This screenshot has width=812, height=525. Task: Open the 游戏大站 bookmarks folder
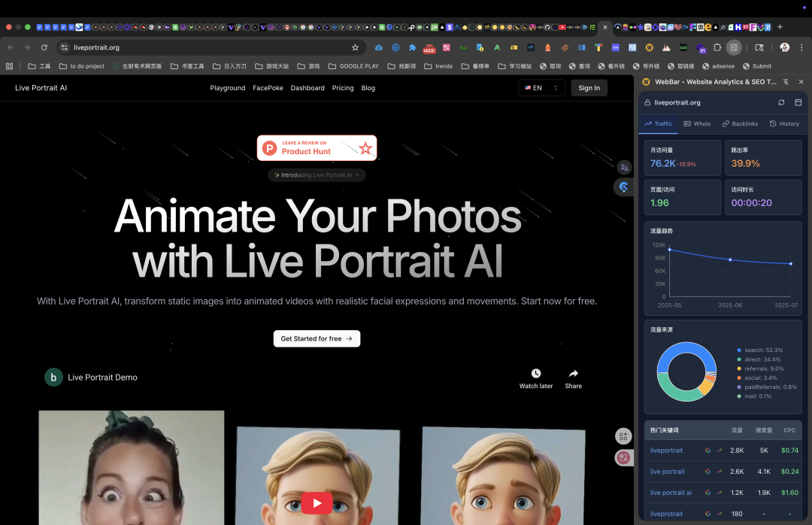pyautogui.click(x=272, y=66)
